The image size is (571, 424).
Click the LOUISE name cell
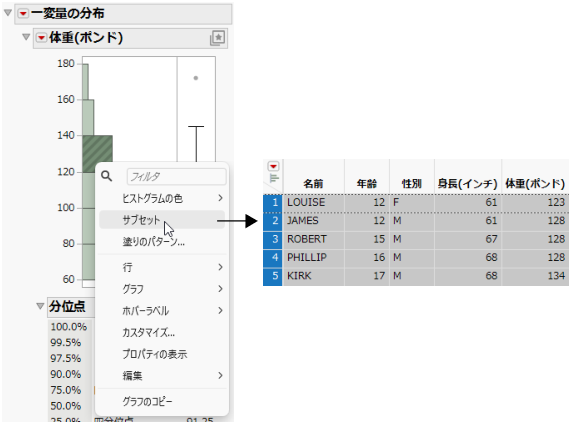(314, 203)
